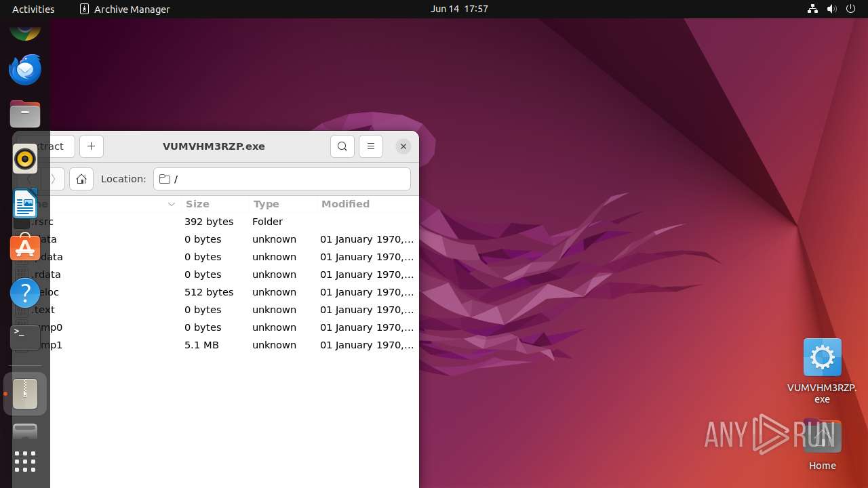Close the Archive Manager window
Viewport: 868px width, 488px height.
tap(403, 146)
